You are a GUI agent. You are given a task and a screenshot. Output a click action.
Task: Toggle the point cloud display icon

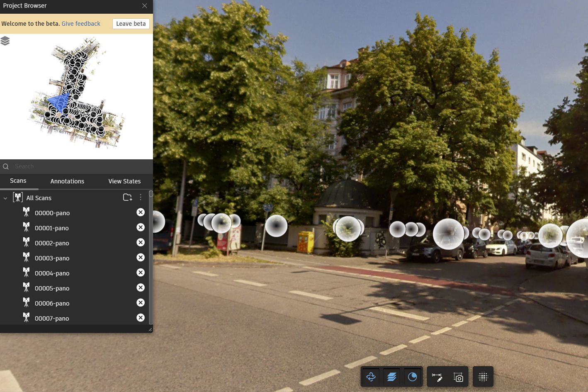483,377
